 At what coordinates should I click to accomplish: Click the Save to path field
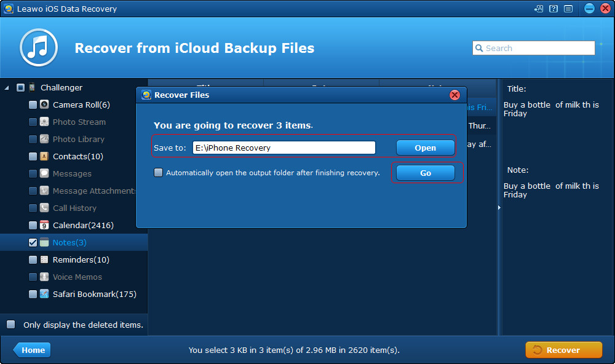[284, 148]
